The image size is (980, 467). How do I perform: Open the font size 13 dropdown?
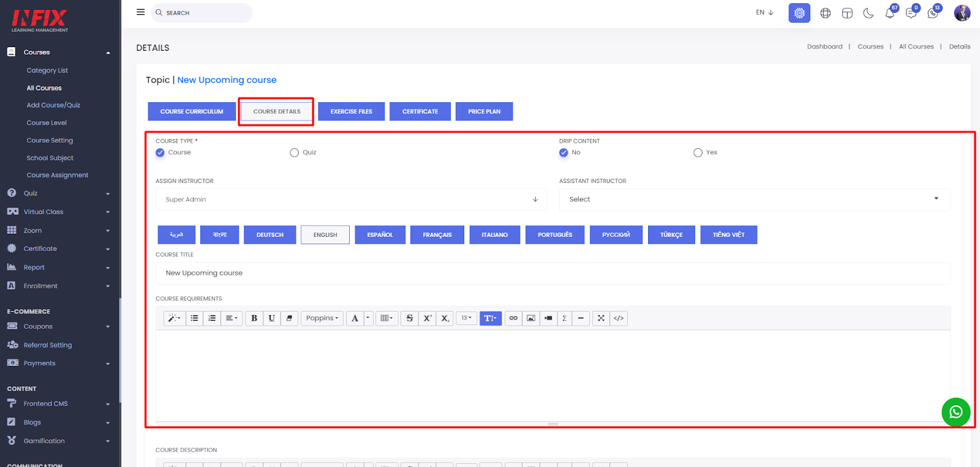(467, 318)
